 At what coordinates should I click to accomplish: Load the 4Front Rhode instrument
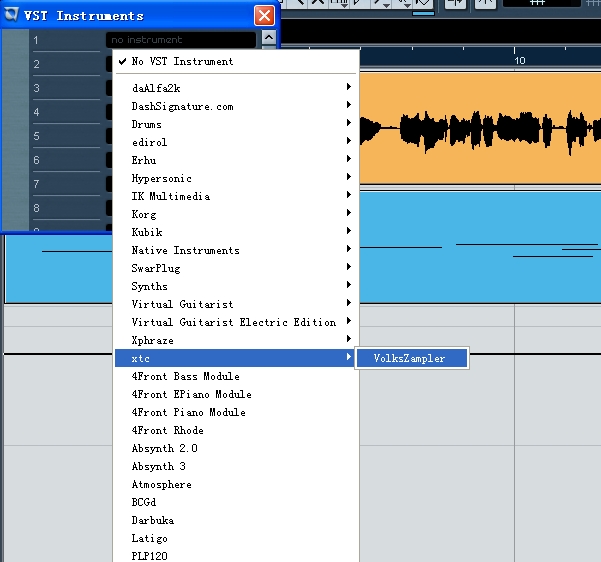[x=236, y=431]
